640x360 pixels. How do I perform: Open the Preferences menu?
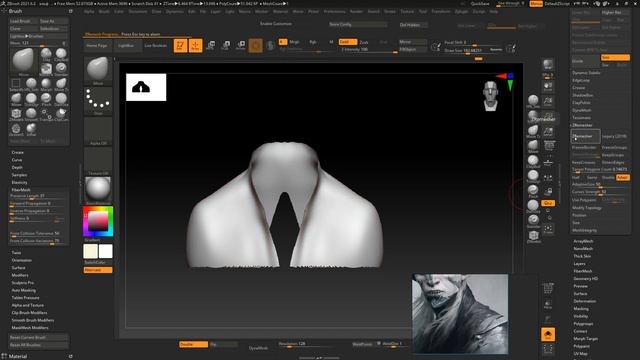point(334,11)
